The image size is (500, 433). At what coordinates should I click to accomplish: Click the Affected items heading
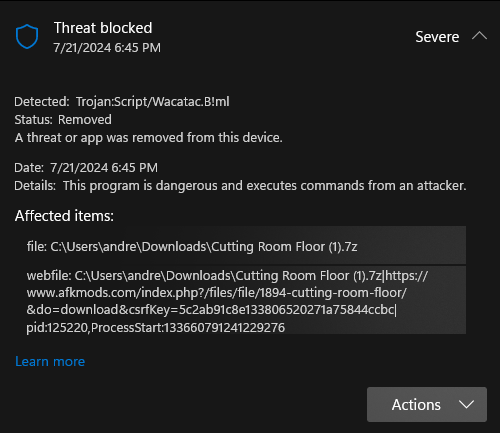point(64,216)
